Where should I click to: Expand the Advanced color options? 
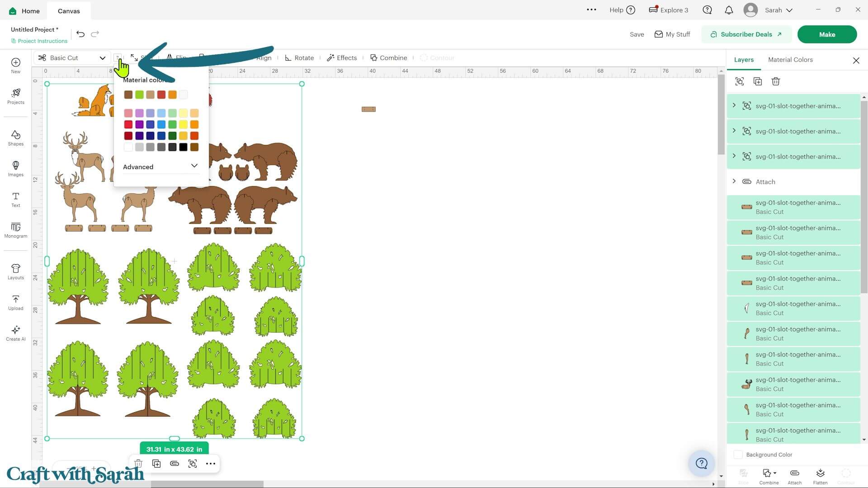point(160,167)
